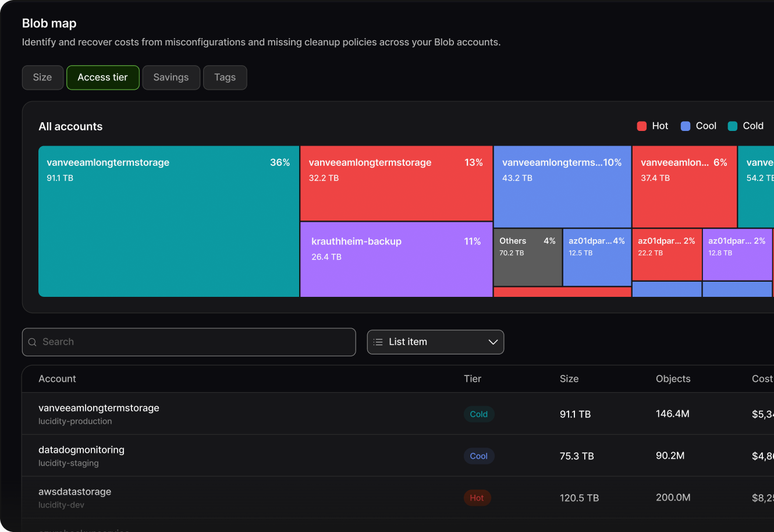This screenshot has width=774, height=532.
Task: Click the lucidity-production subtitle
Action: point(75,421)
